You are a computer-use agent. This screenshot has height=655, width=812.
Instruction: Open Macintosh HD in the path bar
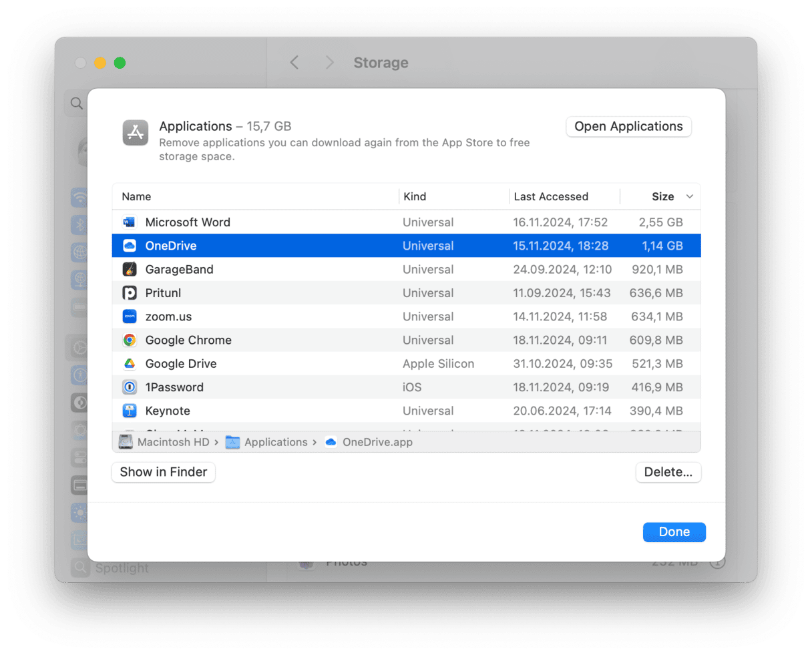tap(172, 442)
